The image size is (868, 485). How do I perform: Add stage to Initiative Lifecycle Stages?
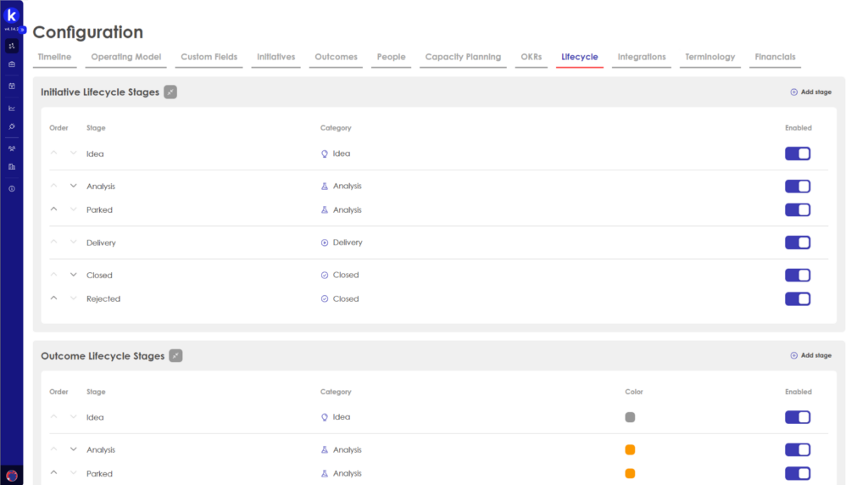pos(810,92)
